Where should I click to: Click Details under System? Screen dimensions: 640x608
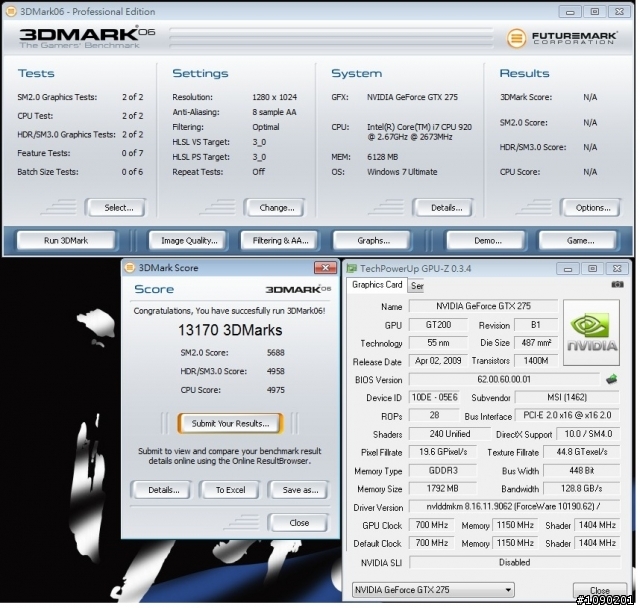pyautogui.click(x=446, y=208)
